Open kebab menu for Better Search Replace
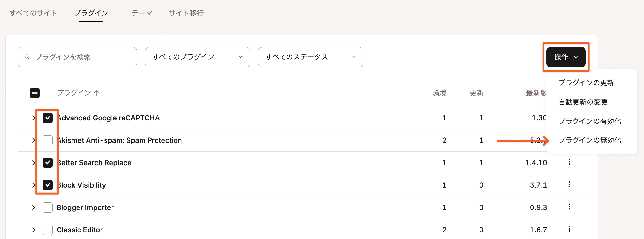 pos(569,162)
